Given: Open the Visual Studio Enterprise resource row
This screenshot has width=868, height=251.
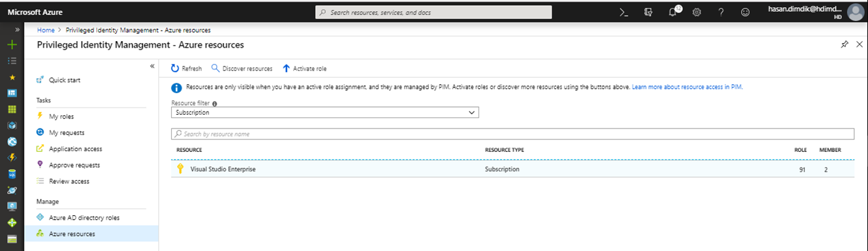Looking at the screenshot, I should pos(512,169).
